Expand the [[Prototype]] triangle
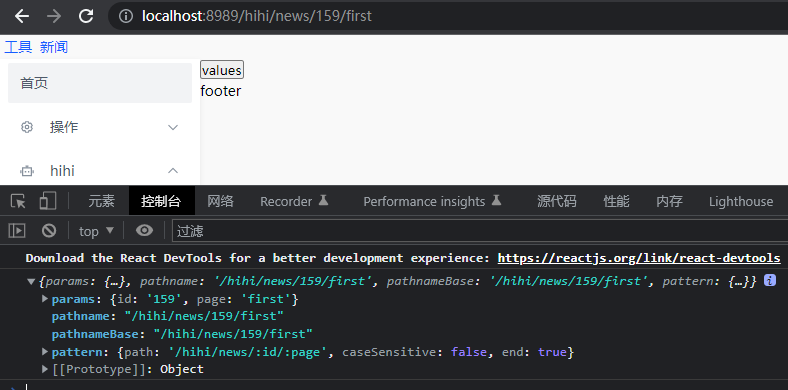 pos(45,369)
